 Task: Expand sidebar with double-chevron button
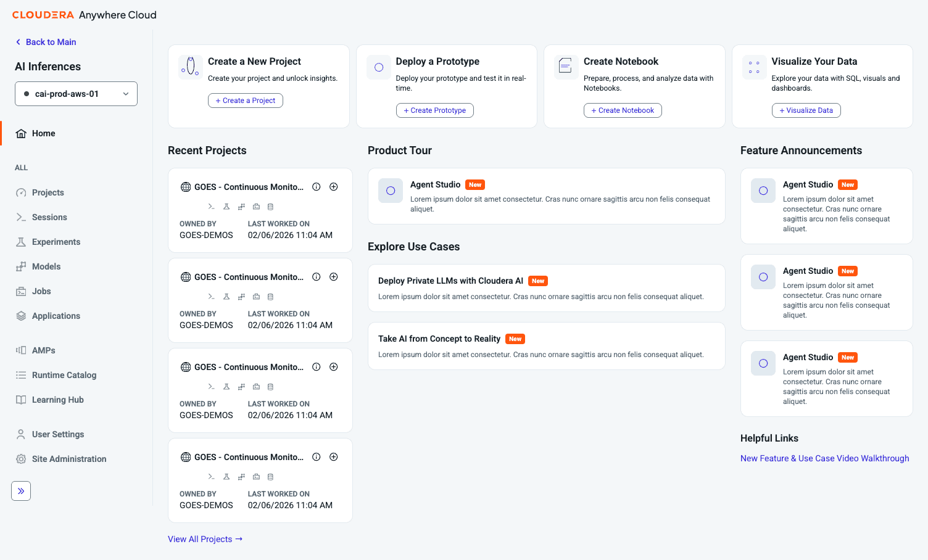(x=21, y=491)
